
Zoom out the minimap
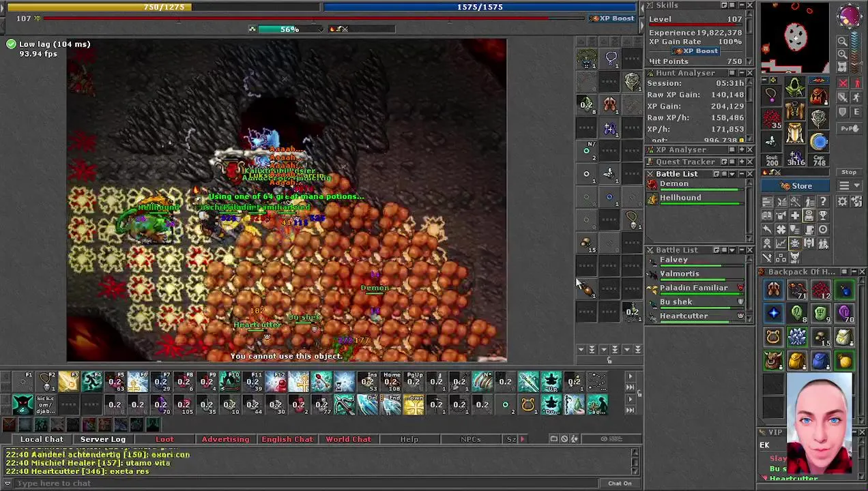[x=843, y=41]
